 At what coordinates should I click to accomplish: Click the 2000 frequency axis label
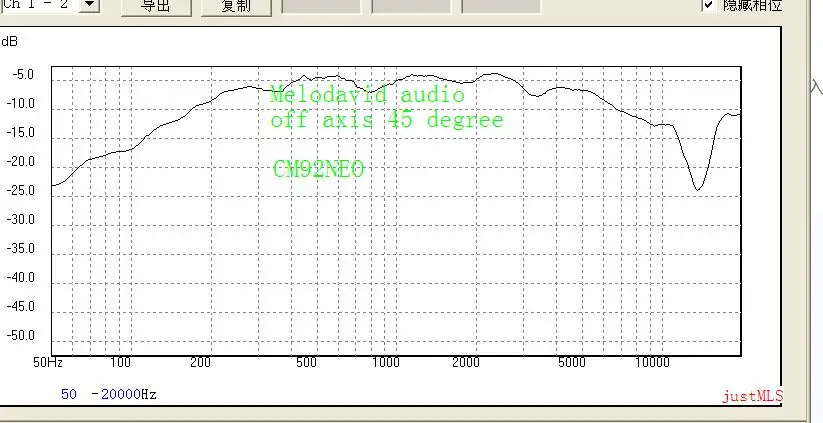[466, 362]
